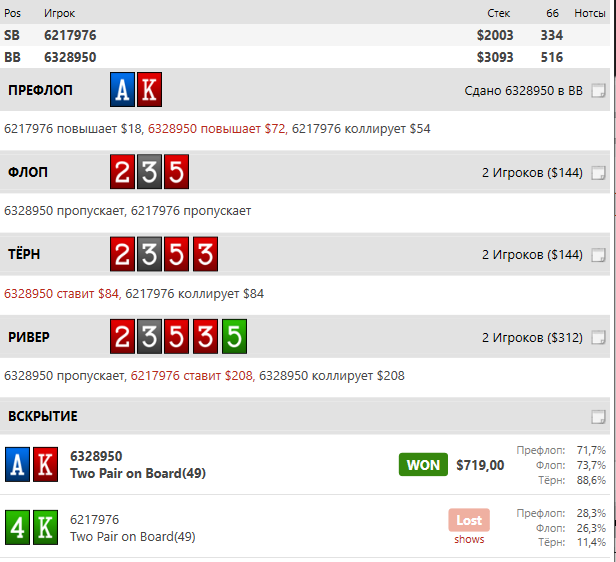Click the green 5 river card
Viewport: 616px width, 562px height.
pyautogui.click(x=235, y=337)
